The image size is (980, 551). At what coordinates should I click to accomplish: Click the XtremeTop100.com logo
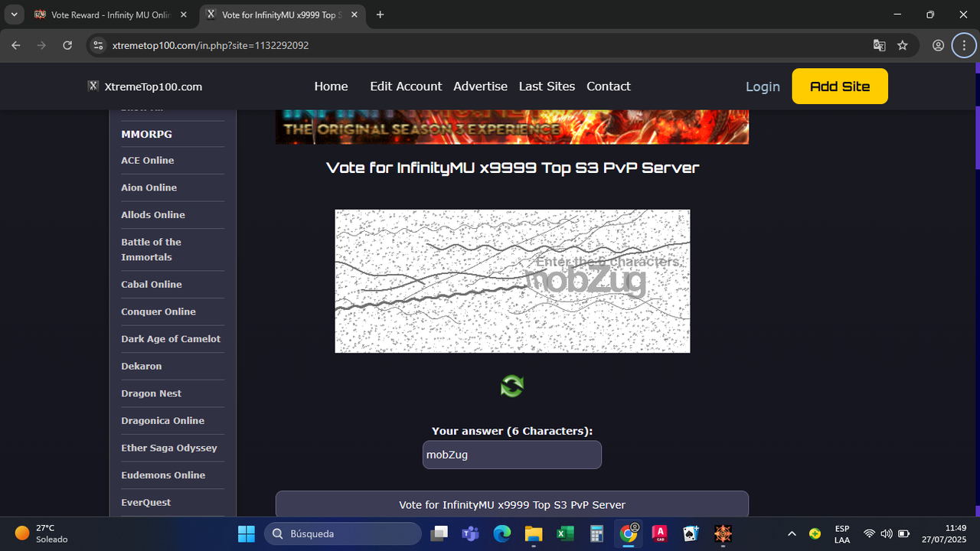[x=145, y=86]
